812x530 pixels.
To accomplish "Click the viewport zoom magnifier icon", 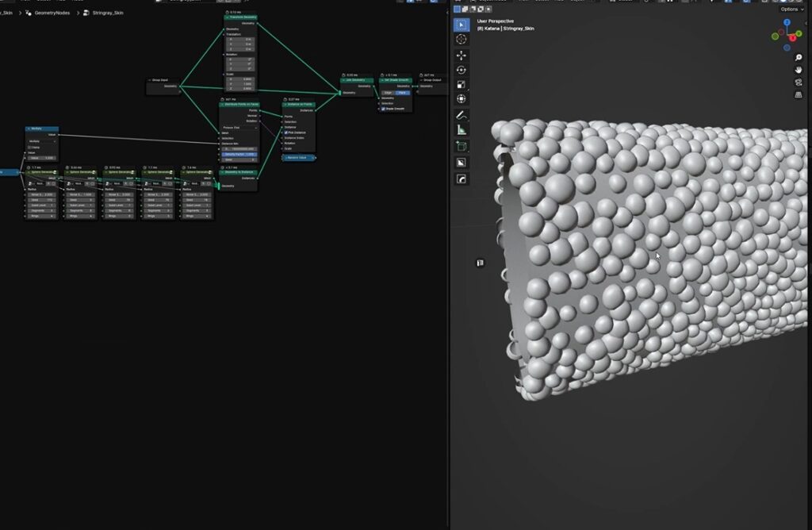I will pos(799,56).
